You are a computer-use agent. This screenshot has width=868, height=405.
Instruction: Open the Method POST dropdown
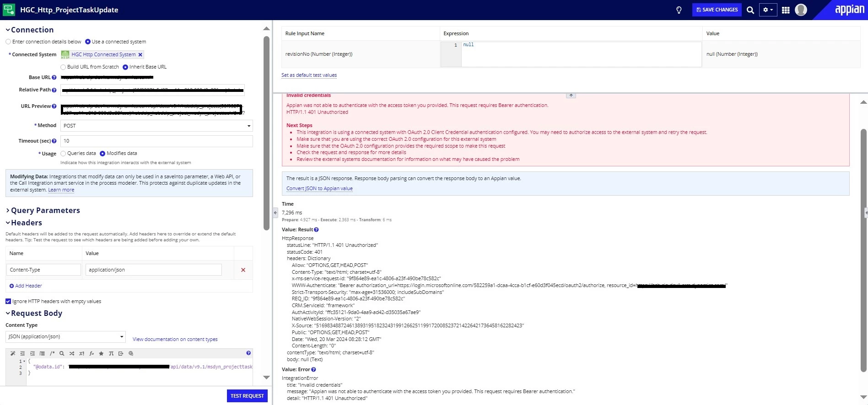[x=156, y=126]
